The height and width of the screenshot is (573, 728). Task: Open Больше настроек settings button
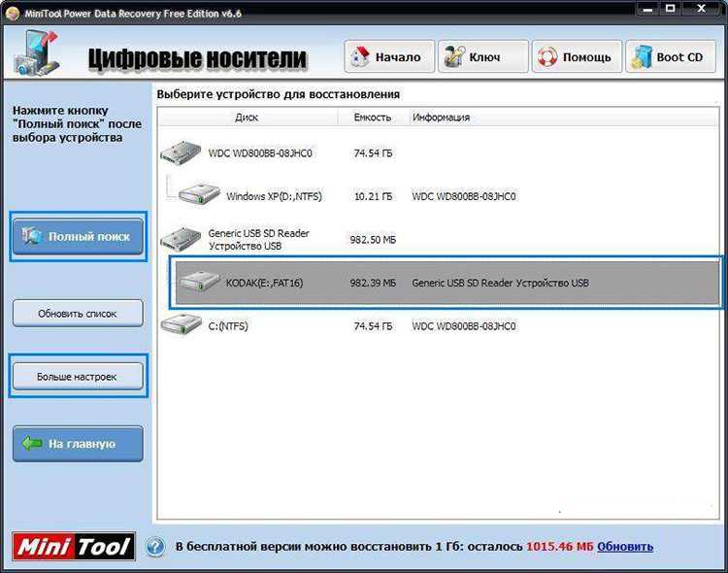[78, 377]
